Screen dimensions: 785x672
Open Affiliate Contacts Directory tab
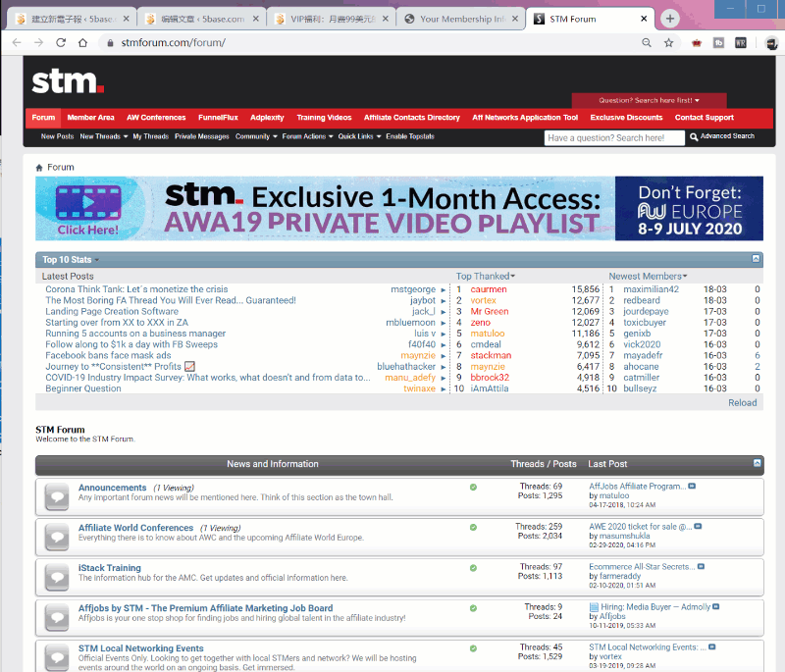point(411,118)
